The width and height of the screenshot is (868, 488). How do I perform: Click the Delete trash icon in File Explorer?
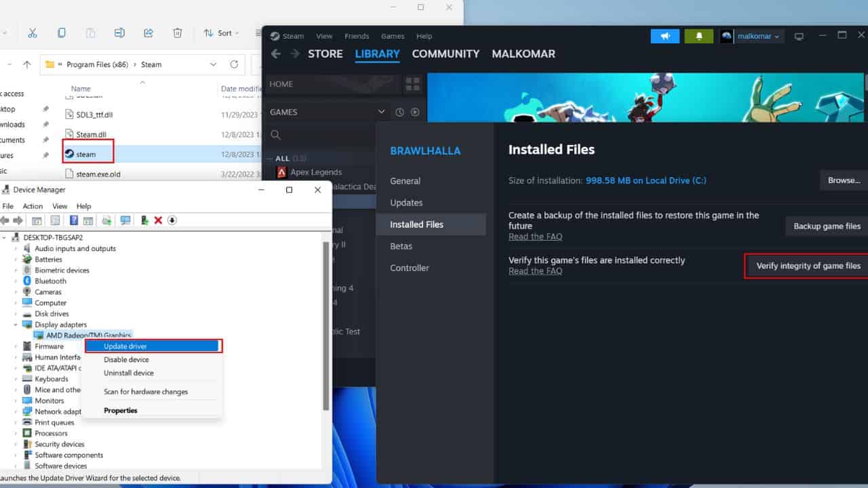(178, 33)
